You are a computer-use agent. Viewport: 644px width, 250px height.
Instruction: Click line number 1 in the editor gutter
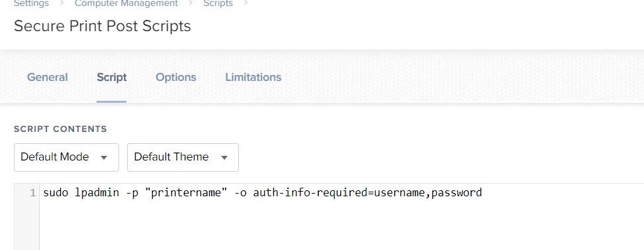[33, 193]
